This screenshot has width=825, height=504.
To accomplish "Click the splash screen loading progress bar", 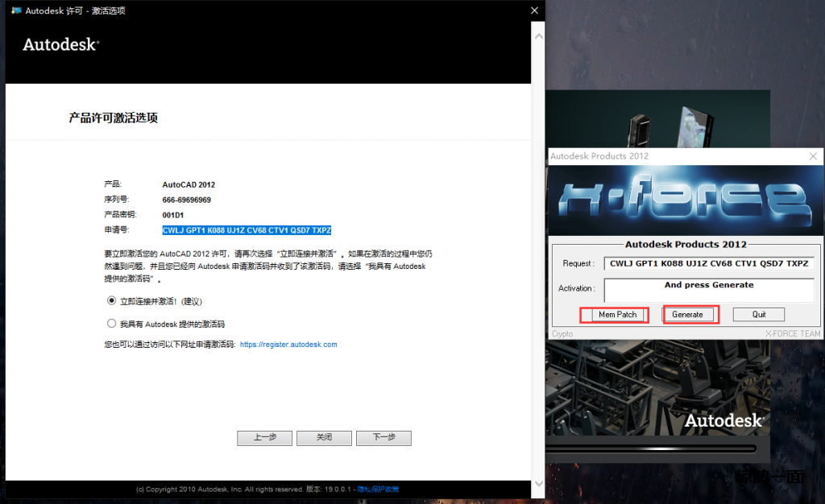I will click(651, 448).
